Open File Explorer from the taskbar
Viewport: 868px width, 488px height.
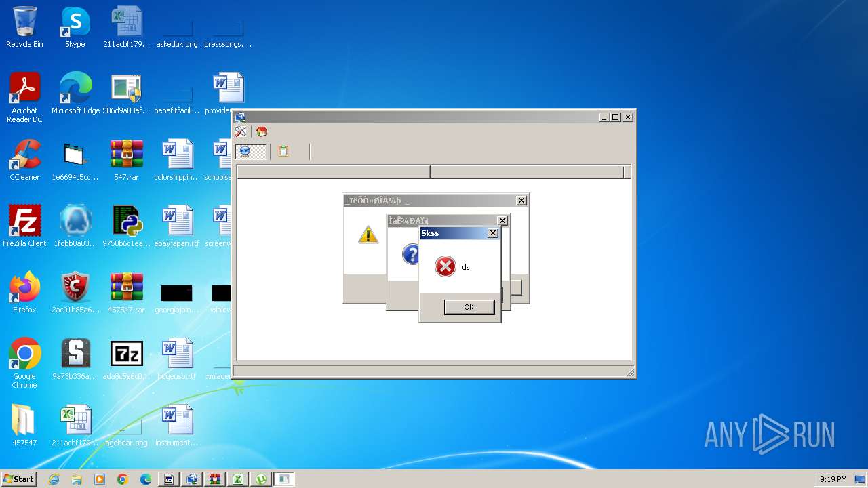[x=77, y=479]
